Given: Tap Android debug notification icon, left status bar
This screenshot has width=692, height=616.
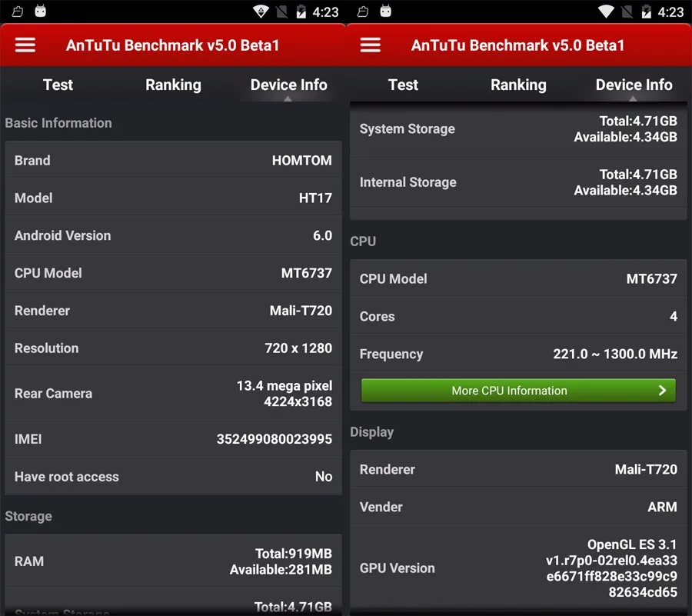Looking at the screenshot, I should coord(41,11).
